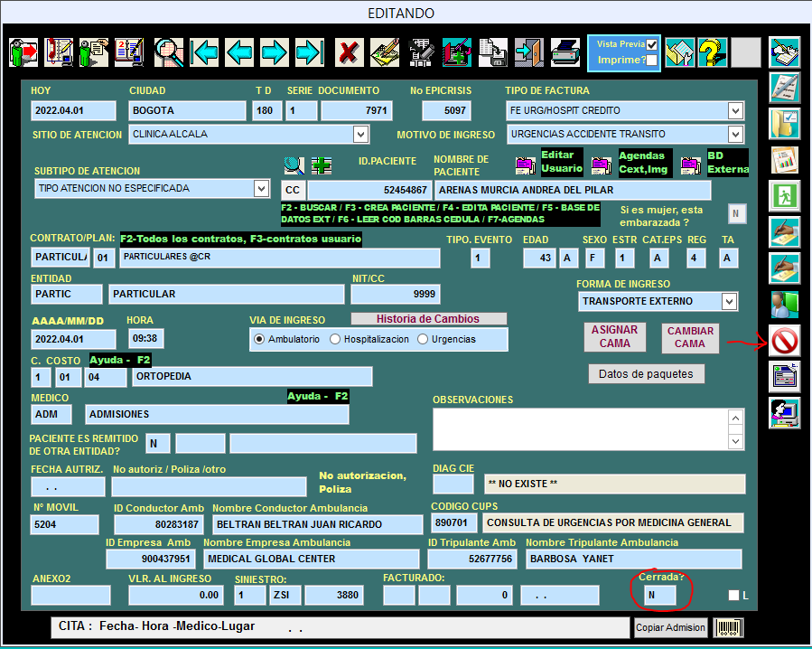
Task: Open the TIPO DE FACTURA dropdown
Action: click(x=735, y=110)
